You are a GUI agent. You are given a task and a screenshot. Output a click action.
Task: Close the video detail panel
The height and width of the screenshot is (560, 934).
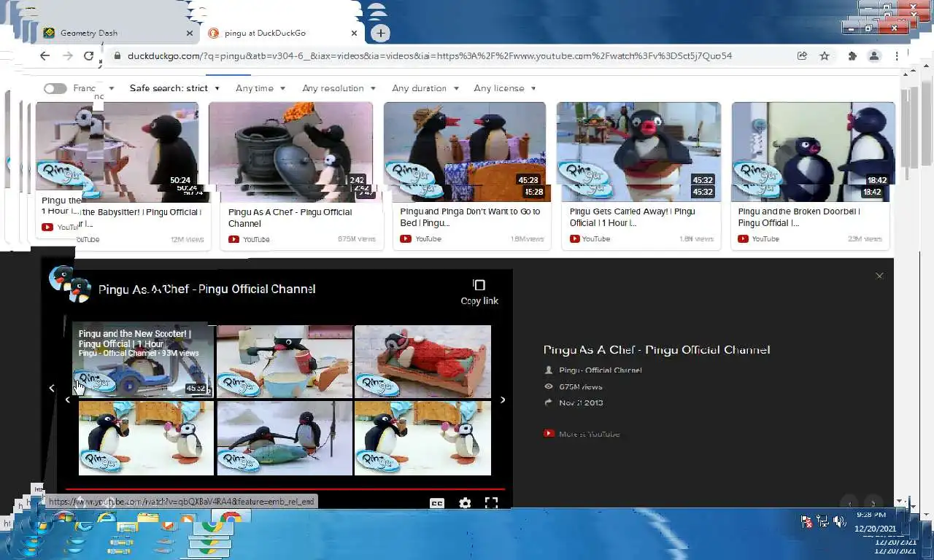879,276
